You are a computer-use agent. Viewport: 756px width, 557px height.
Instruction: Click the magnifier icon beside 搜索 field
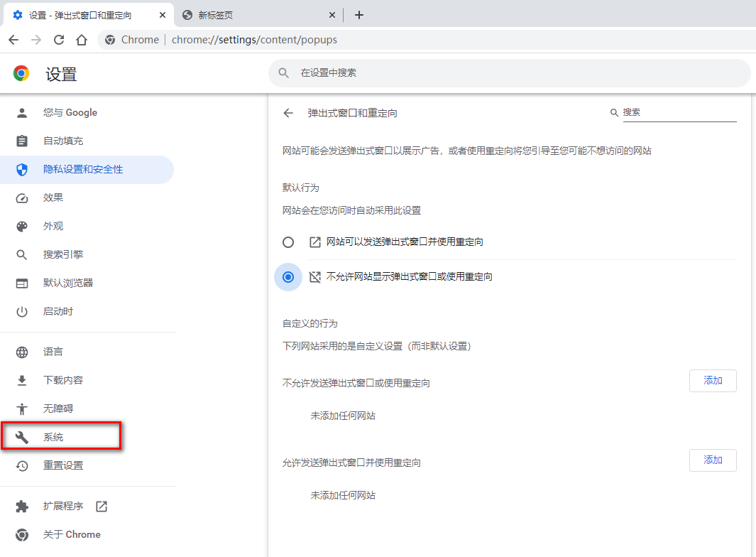pyautogui.click(x=614, y=112)
